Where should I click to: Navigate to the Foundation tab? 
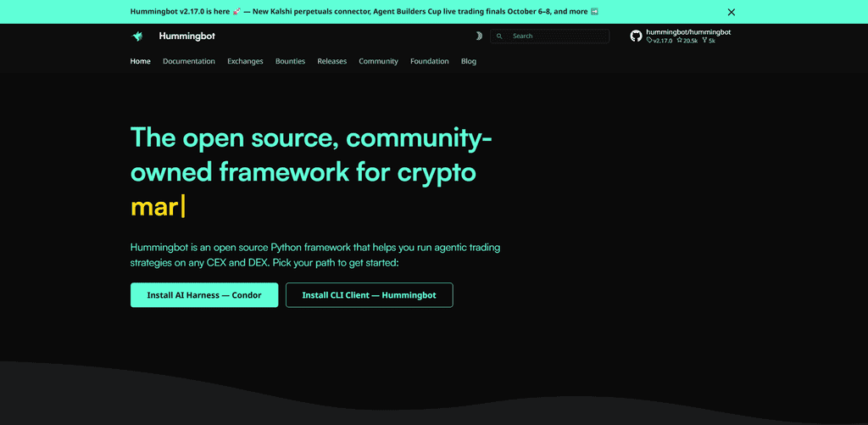coord(430,62)
